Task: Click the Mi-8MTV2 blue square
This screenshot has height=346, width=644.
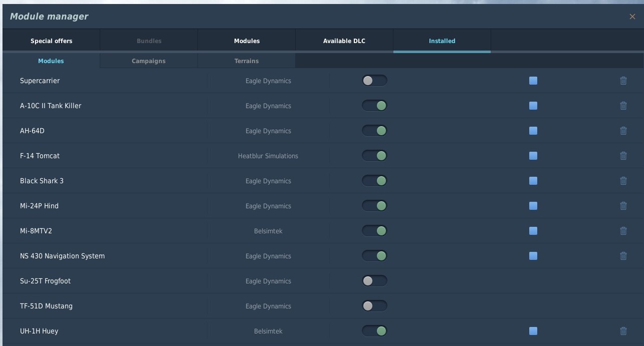Action: 533,231
